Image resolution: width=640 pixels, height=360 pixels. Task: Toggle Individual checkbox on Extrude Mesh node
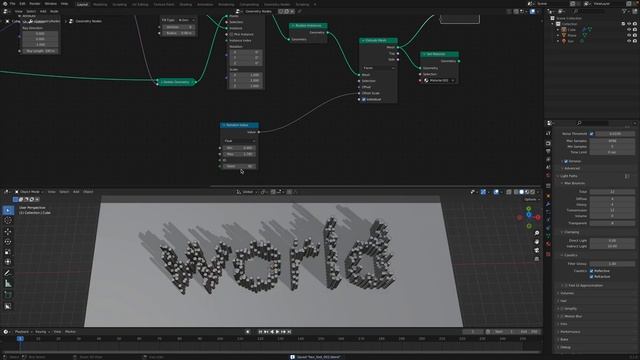pyautogui.click(x=364, y=99)
